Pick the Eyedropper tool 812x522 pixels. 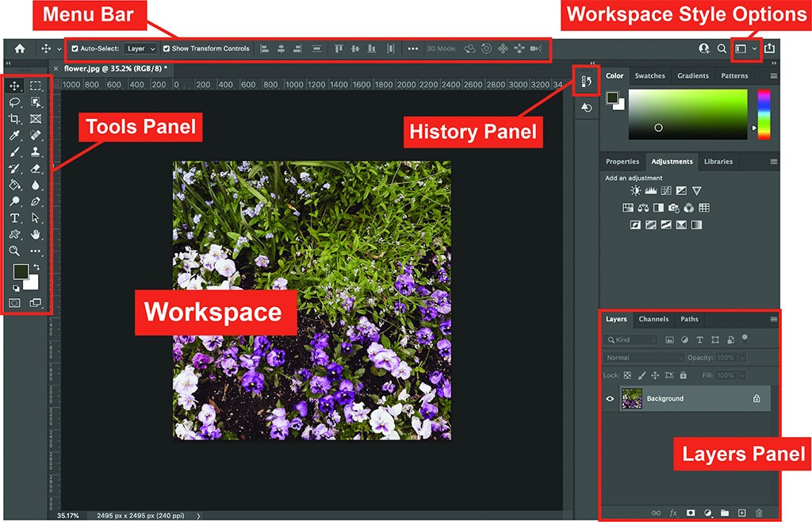[14, 136]
